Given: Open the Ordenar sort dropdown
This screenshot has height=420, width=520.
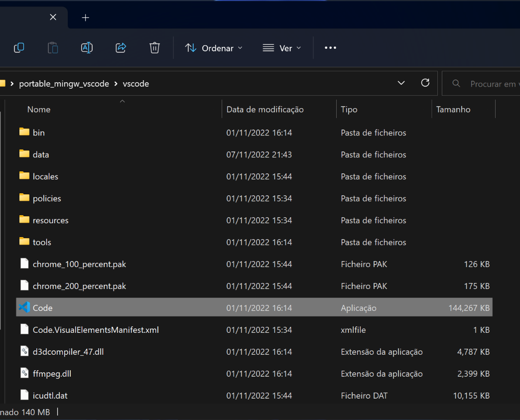Looking at the screenshot, I should coord(214,48).
